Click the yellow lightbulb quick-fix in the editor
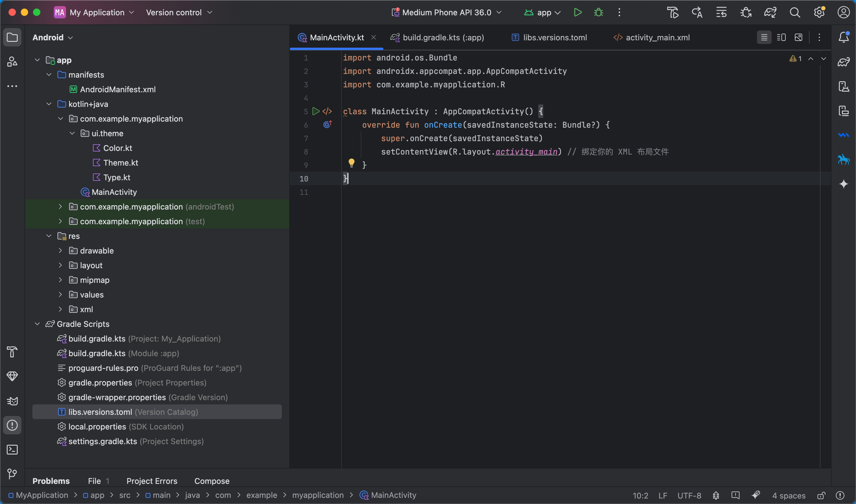This screenshot has width=856, height=504. point(351,163)
